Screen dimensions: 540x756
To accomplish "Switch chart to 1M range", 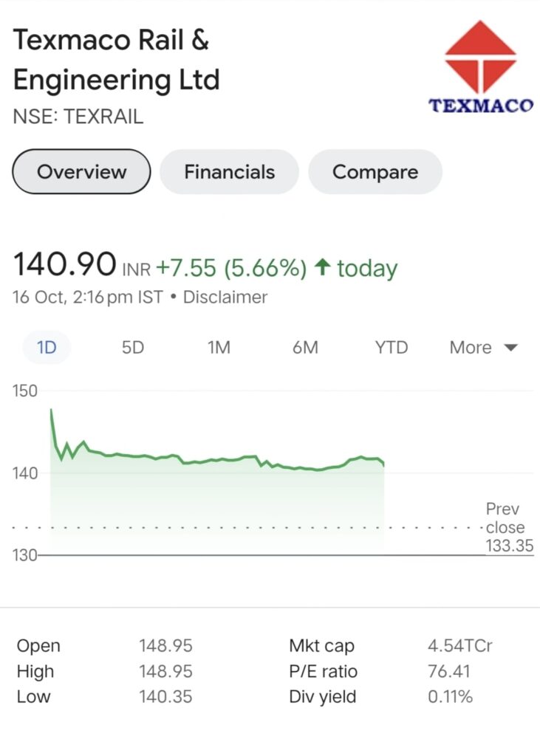I will (219, 348).
